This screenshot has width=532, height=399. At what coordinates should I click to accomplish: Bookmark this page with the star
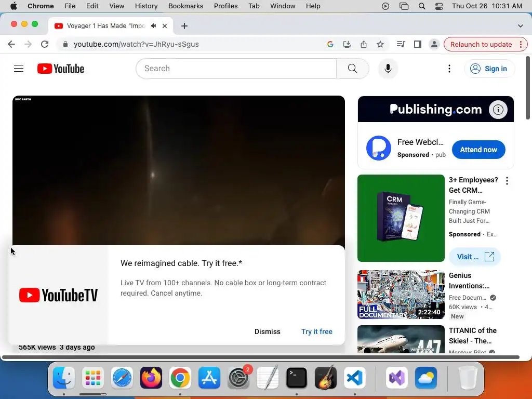[x=380, y=44]
